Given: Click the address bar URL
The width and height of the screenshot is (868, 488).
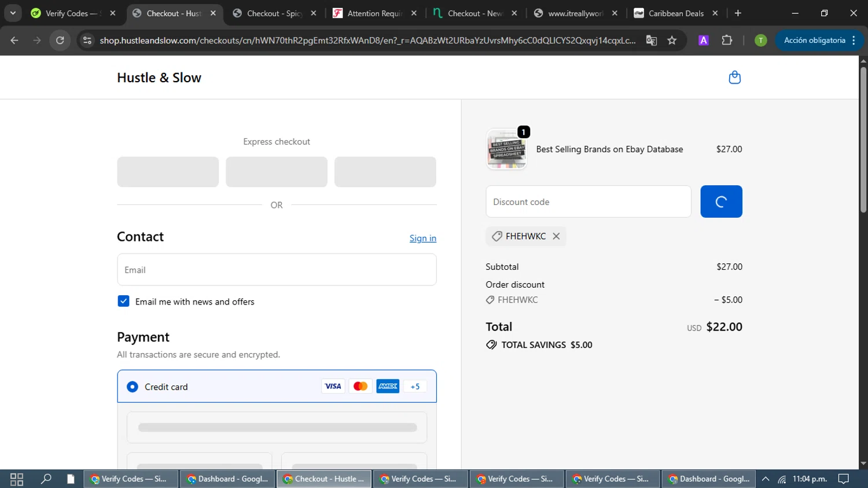Looking at the screenshot, I should pos(367,40).
